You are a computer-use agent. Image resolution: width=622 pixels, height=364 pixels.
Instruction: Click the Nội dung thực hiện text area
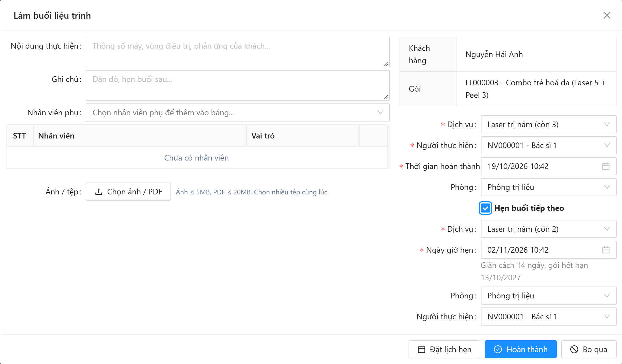237,52
